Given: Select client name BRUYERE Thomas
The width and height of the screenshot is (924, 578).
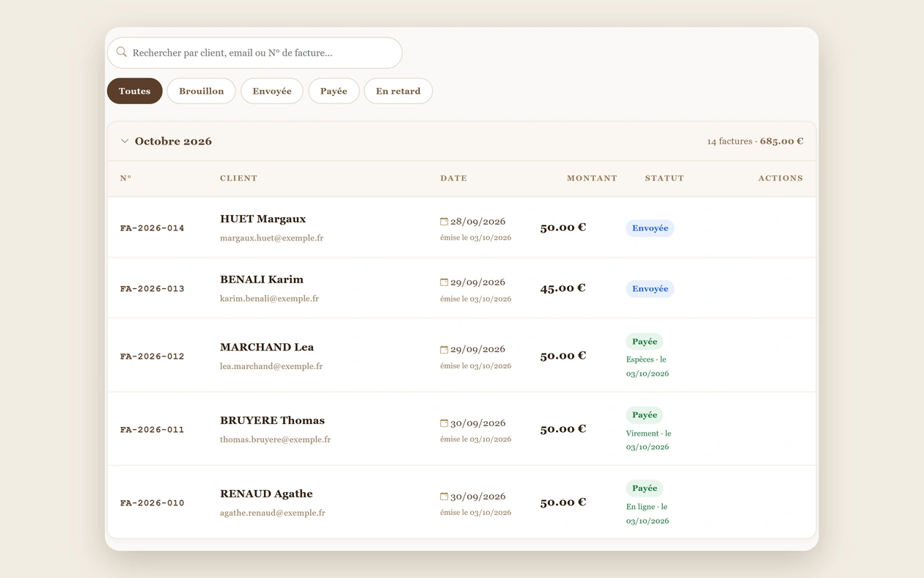Looking at the screenshot, I should pyautogui.click(x=272, y=420).
